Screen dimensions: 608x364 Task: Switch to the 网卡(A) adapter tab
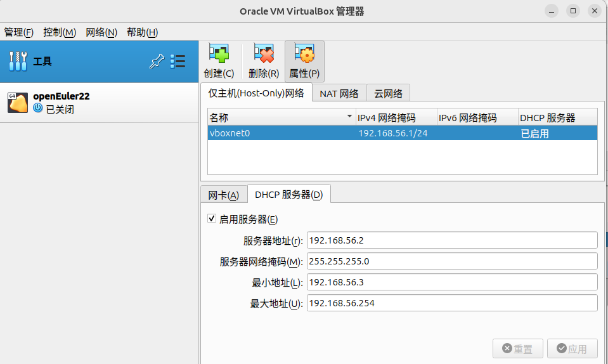click(x=223, y=195)
